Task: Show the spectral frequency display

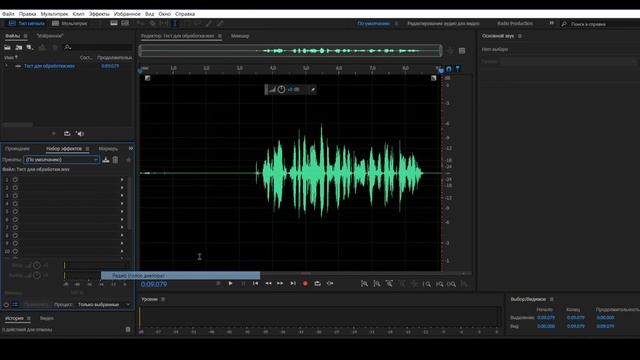Action: [x=114, y=23]
